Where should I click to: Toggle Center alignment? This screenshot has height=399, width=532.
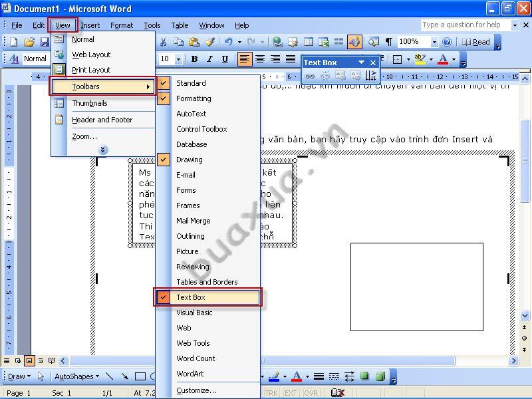260,59
